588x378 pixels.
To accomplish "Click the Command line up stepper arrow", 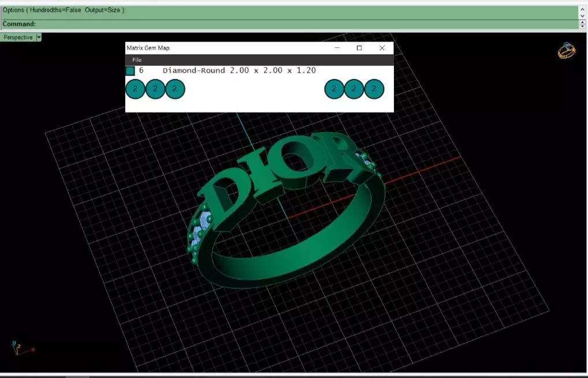I will coord(582,22).
